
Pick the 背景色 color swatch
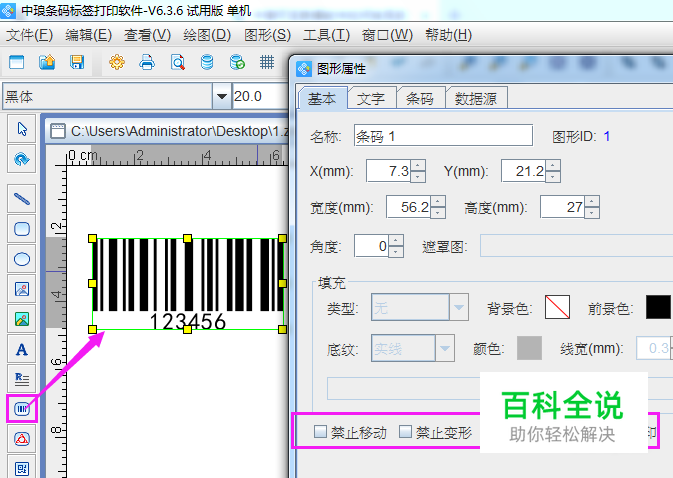click(557, 307)
